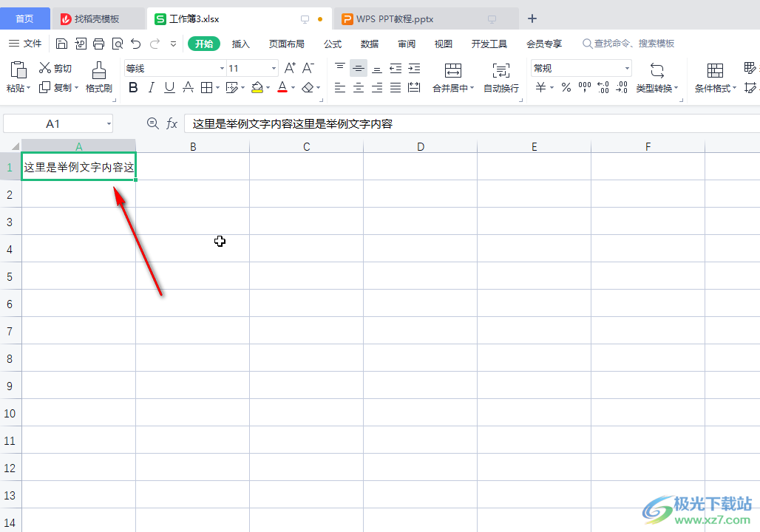
Task: Decrease font size with A- icon
Action: click(308, 68)
